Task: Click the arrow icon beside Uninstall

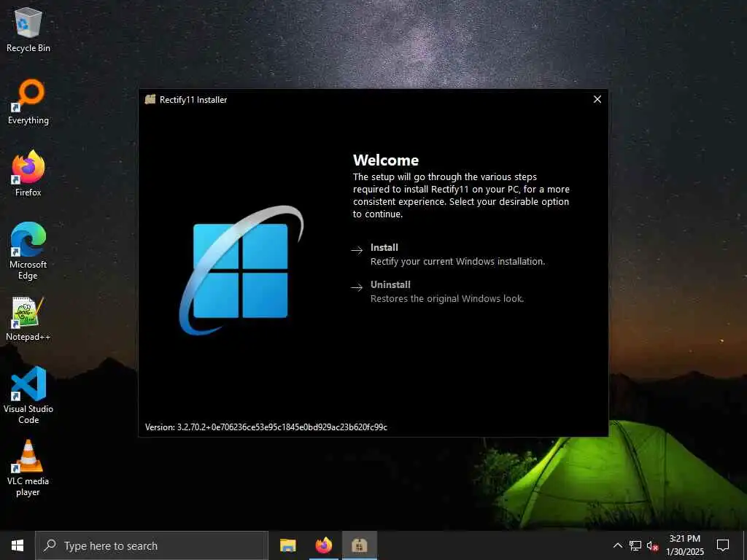Action: coord(357,287)
